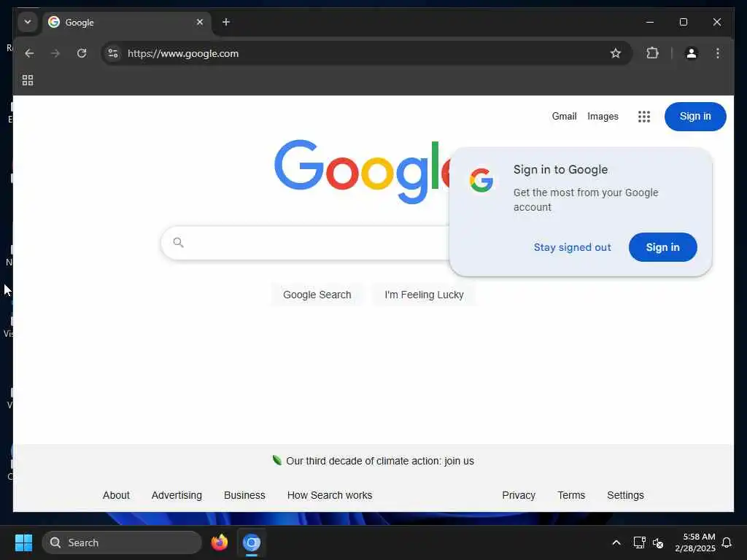Click Sign in inside the popup

tap(662, 247)
